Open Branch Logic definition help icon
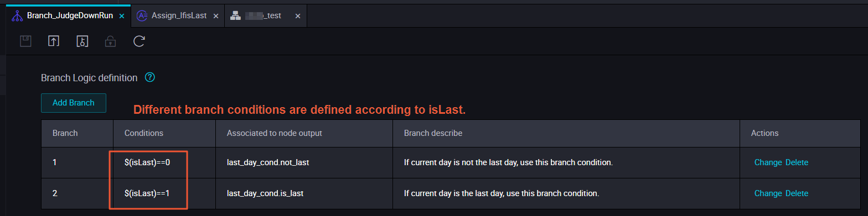 (x=149, y=77)
